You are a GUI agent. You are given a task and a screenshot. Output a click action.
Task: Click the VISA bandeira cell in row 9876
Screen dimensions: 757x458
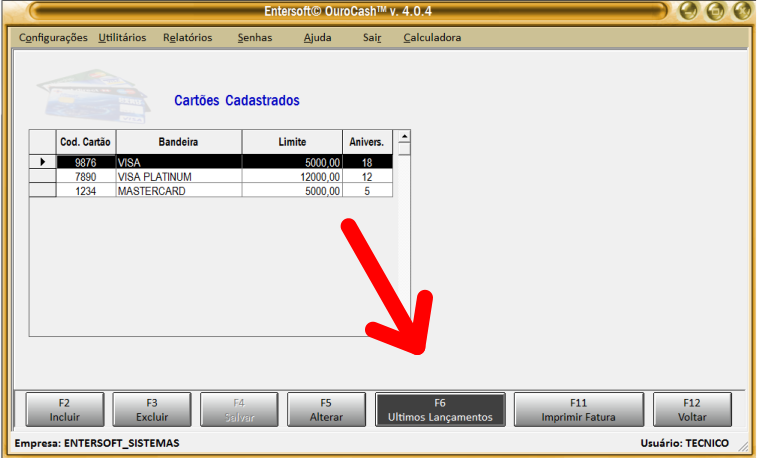[x=179, y=162]
